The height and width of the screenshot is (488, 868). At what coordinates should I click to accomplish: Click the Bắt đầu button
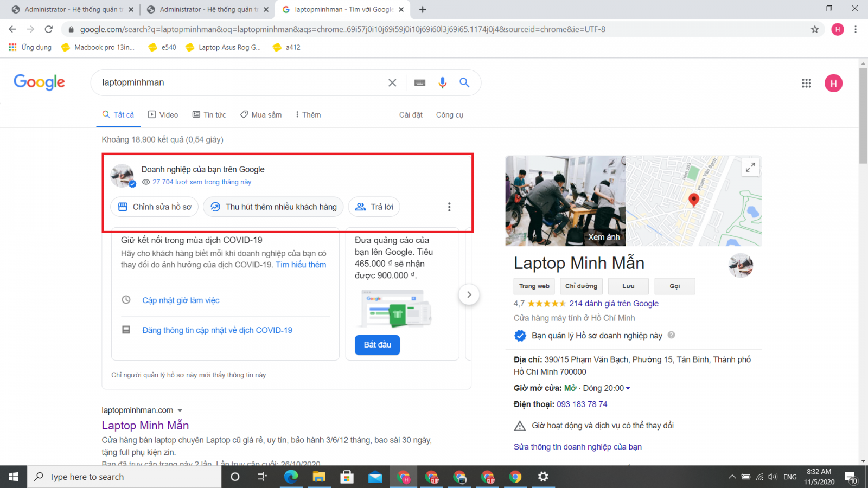[x=378, y=345]
